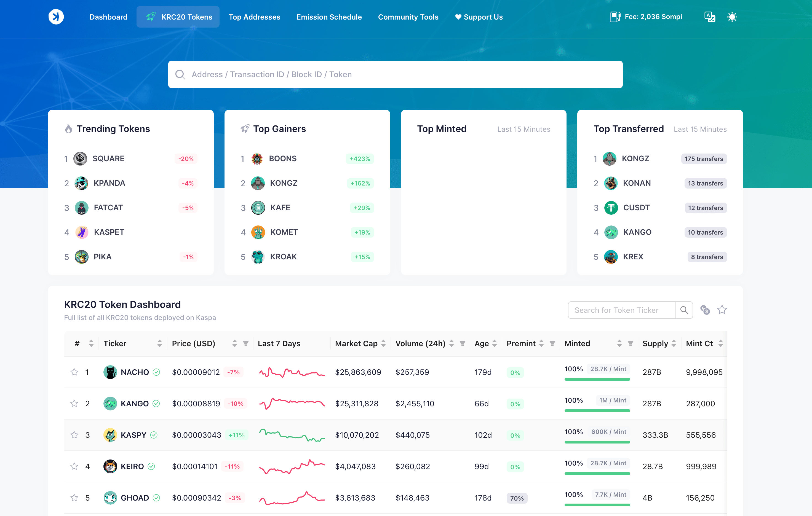Open the Volume (24h) column filter
The width and height of the screenshot is (812, 516).
click(462, 343)
